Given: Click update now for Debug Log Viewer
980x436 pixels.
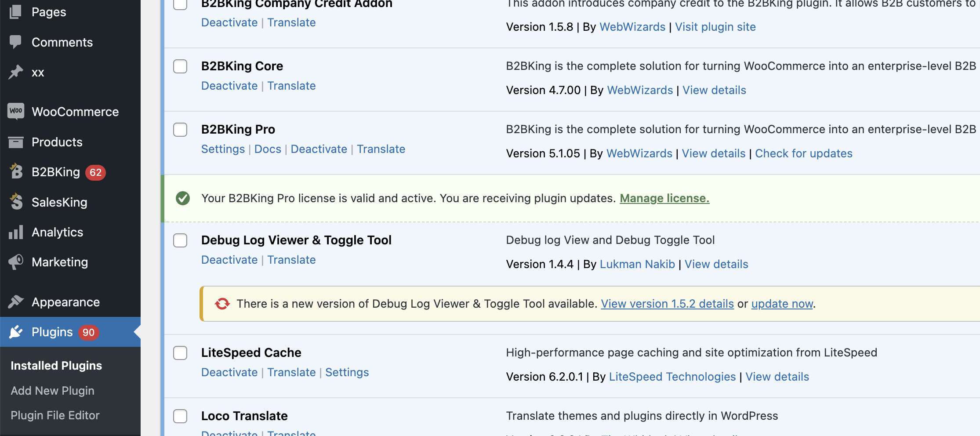Looking at the screenshot, I should pyautogui.click(x=782, y=304).
